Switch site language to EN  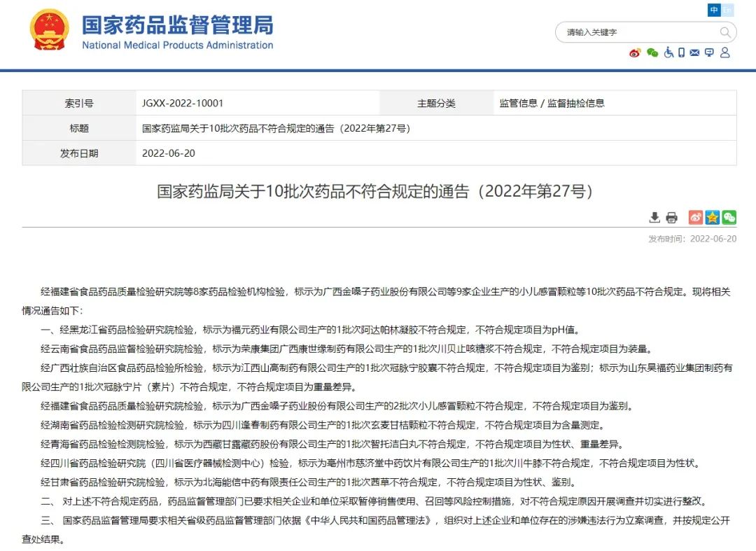729,11
